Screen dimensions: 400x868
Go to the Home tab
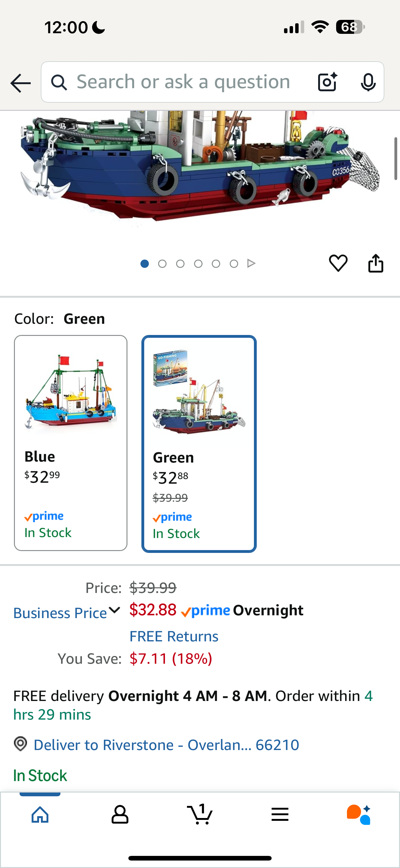coord(40,814)
